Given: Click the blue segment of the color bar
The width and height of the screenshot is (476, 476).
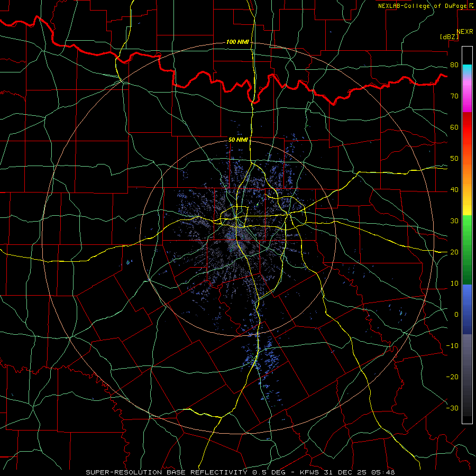Looking at the screenshot, I should tap(467, 309).
